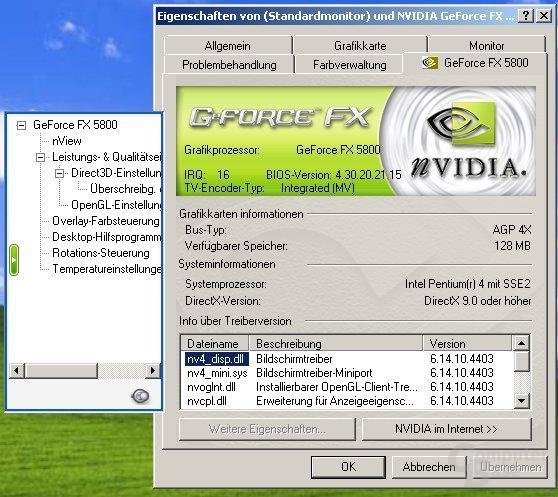Switch to the Grafikkarte tab
Screen dimensions: 558x497
click(360, 46)
